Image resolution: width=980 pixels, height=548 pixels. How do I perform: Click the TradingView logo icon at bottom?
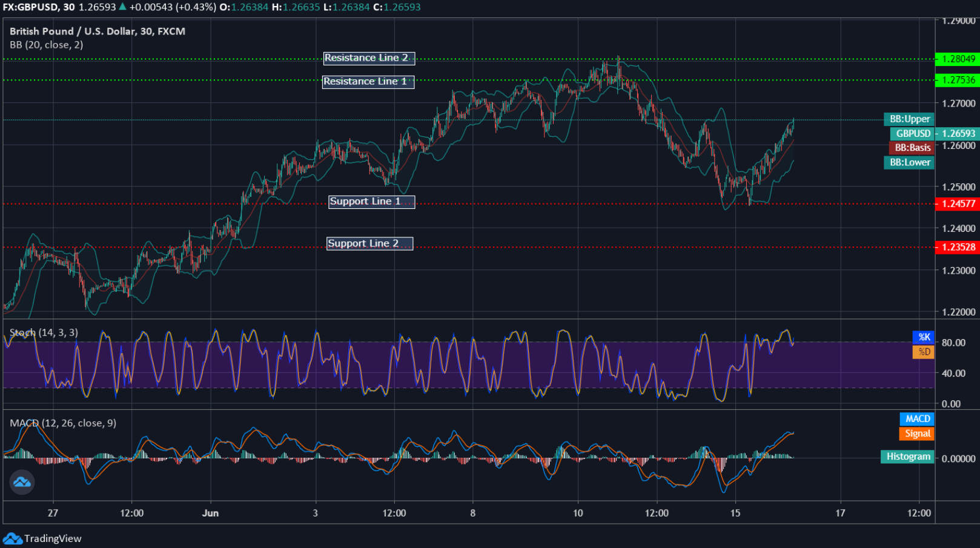coord(12,538)
